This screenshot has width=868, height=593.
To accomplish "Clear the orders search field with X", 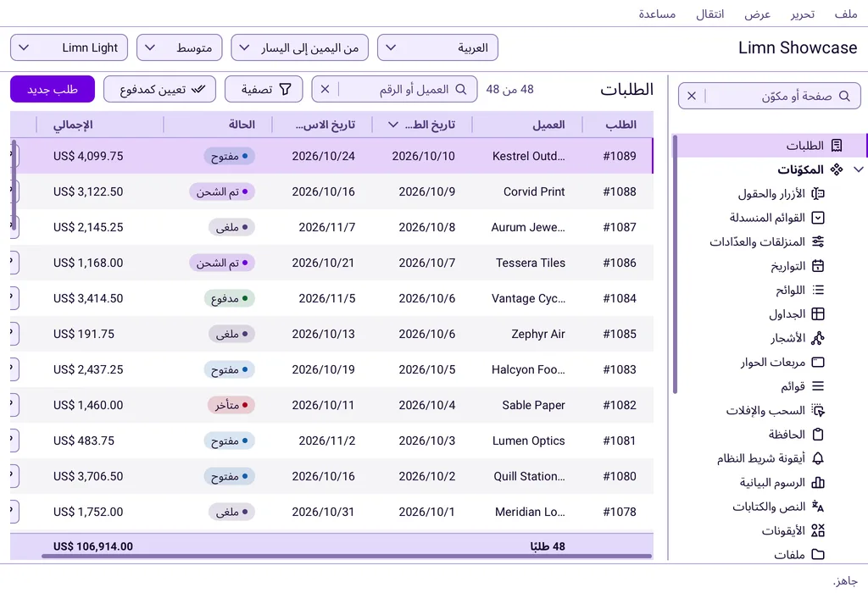I will (325, 89).
